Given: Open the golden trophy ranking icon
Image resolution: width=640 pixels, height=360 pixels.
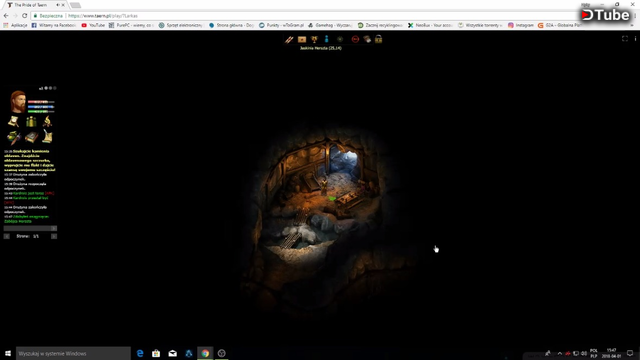Looking at the screenshot, I should tap(314, 39).
